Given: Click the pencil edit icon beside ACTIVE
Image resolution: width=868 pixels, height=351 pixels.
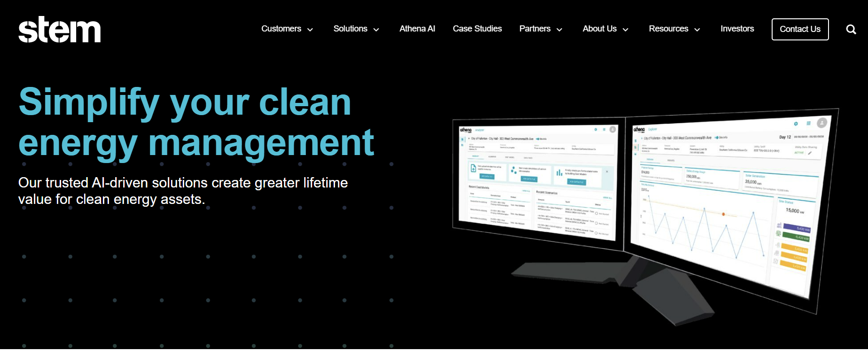Looking at the screenshot, I should click(x=810, y=153).
